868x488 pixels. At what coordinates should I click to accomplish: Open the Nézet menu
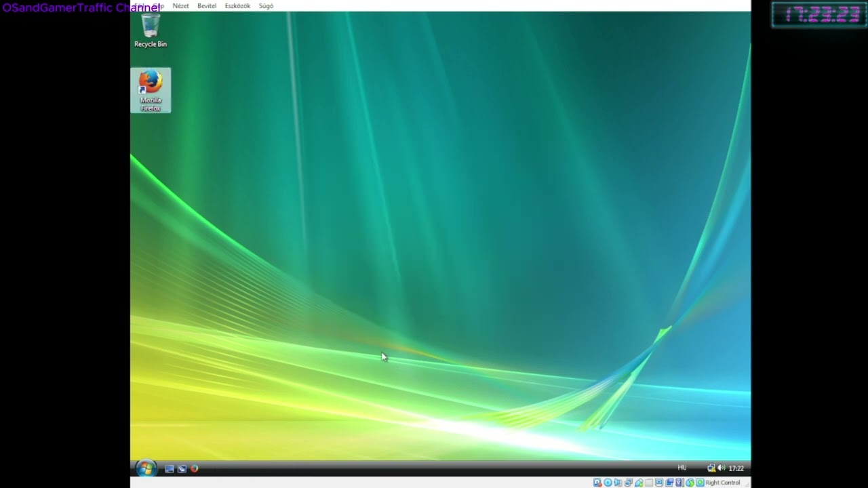click(x=181, y=6)
